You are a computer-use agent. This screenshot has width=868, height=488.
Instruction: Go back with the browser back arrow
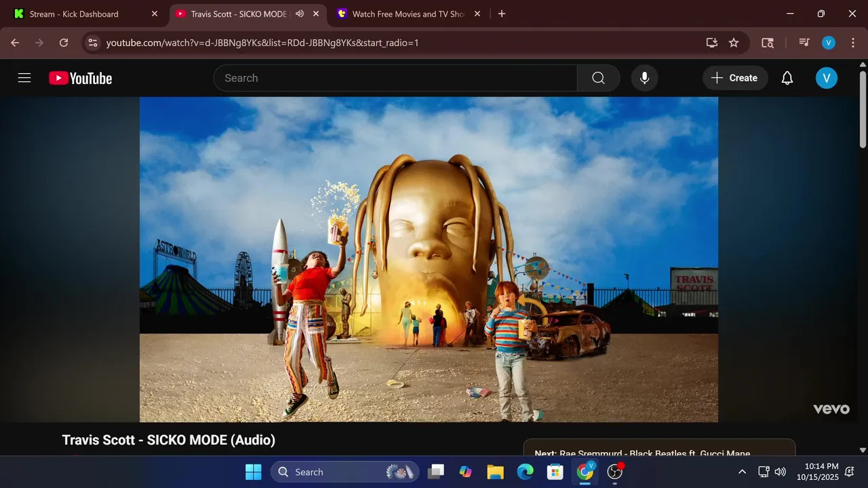tap(15, 43)
